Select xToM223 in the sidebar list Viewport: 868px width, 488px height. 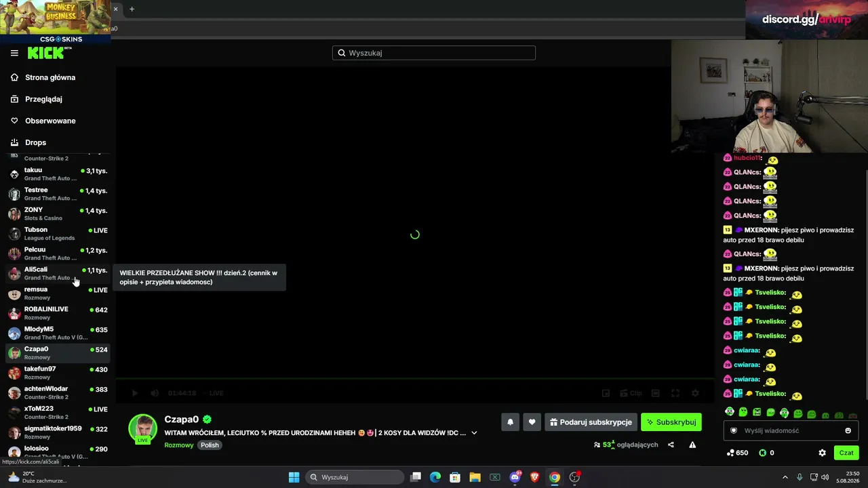coord(58,413)
